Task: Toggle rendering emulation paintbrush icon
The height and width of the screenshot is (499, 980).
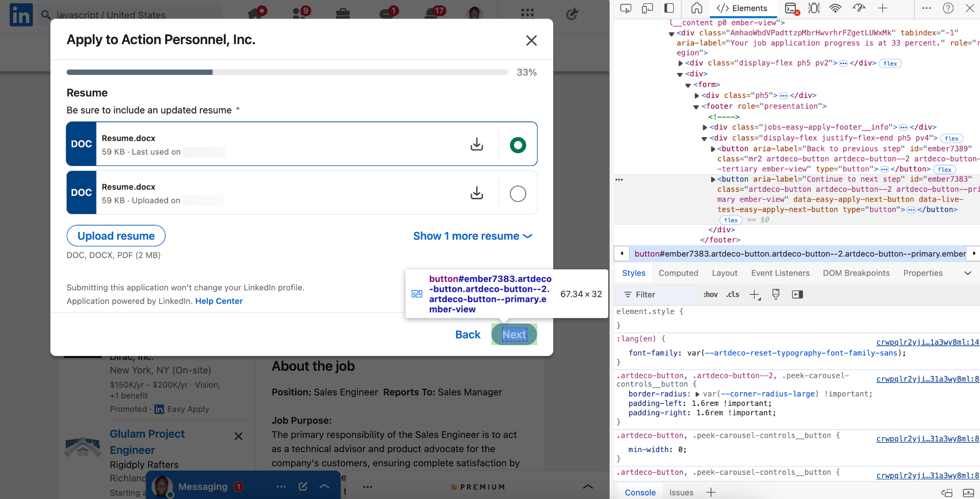Action: coord(776,294)
